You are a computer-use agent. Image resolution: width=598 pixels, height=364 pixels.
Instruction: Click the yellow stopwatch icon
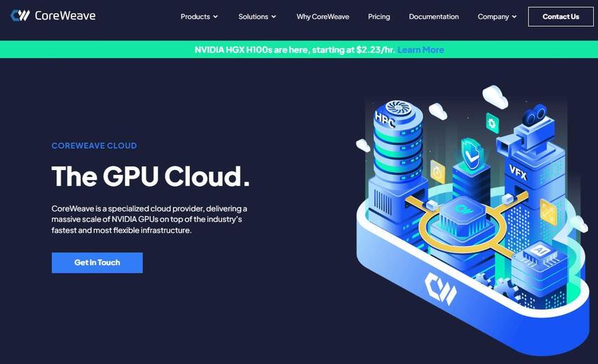click(438, 171)
